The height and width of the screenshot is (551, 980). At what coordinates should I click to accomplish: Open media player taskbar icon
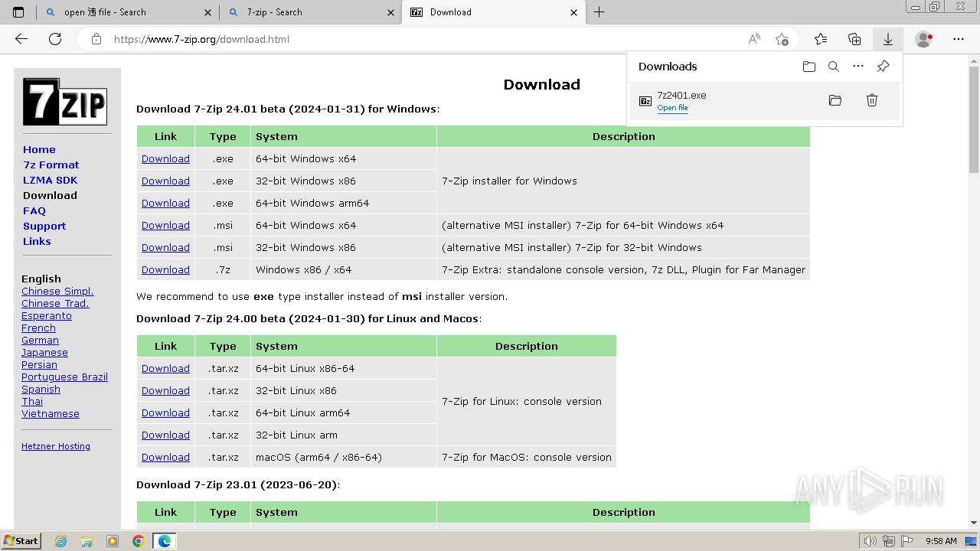(113, 541)
